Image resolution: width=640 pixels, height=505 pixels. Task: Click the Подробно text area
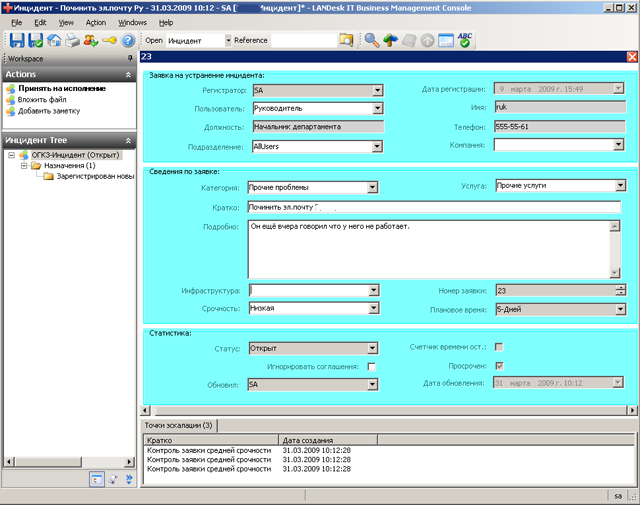pyautogui.click(x=429, y=249)
